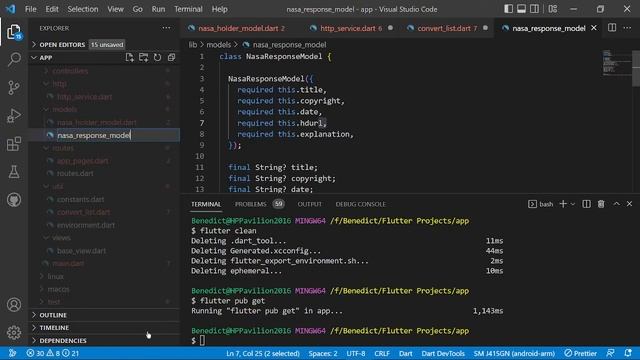Create a new folder in APP
640x360 pixels.
(143, 58)
